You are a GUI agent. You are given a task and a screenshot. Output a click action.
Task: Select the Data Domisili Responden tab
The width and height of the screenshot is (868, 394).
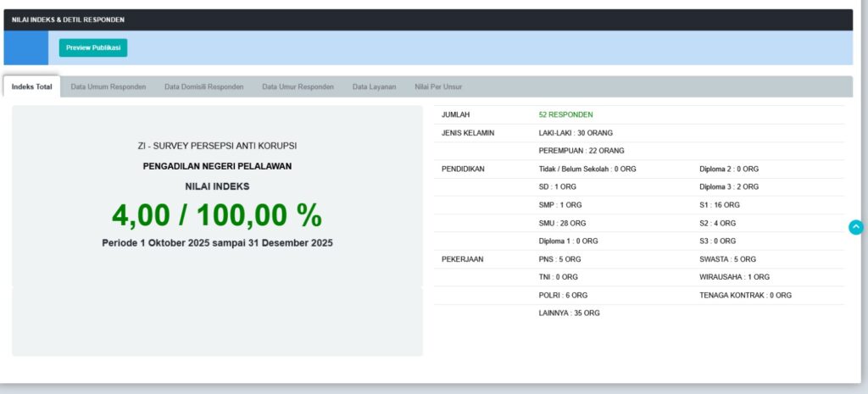203,87
